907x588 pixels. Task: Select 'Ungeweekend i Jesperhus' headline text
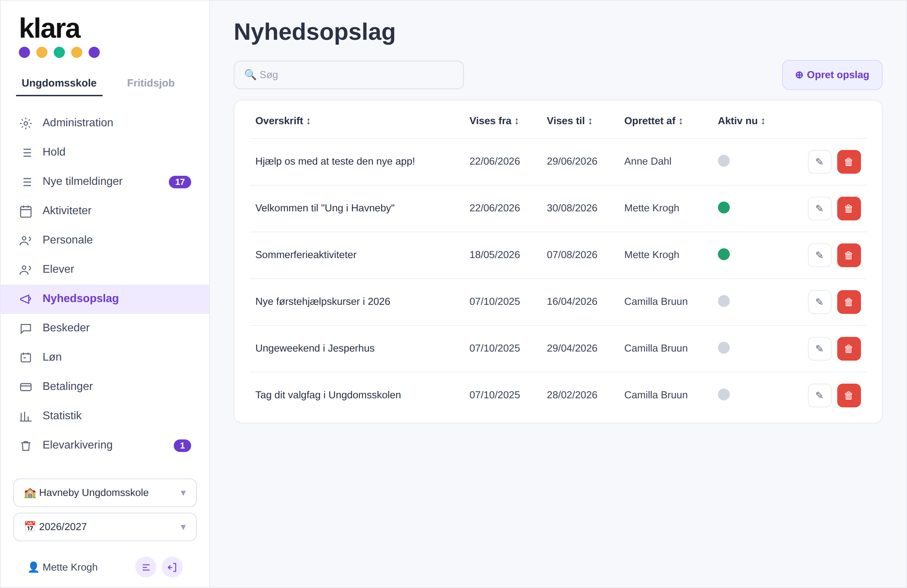315,348
